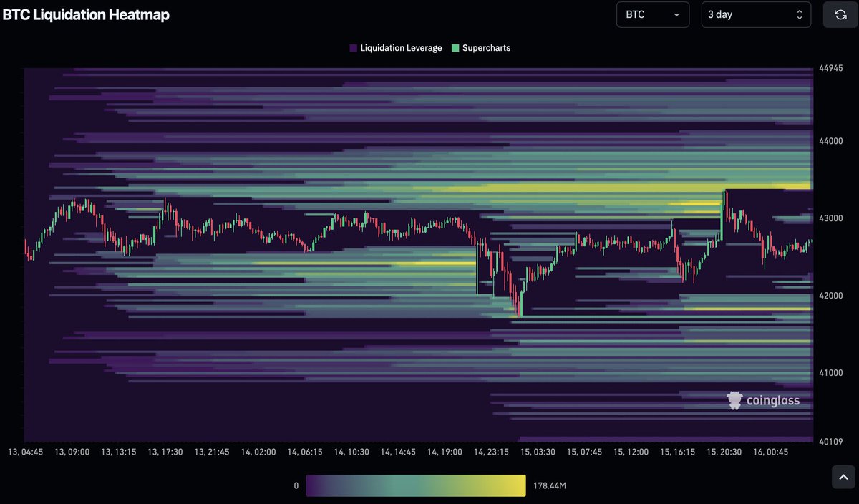Image resolution: width=859 pixels, height=504 pixels.
Task: Click the green Supercharts legend swatch
Action: (455, 48)
